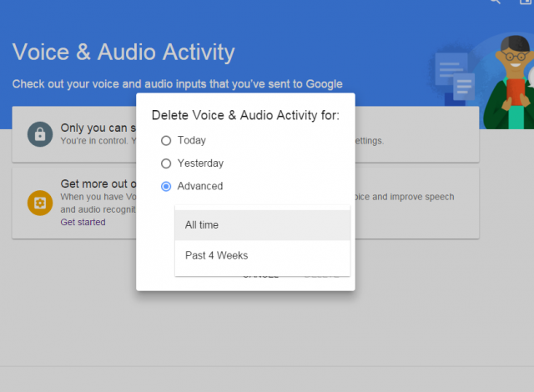Click the orange gear badge icon
Image resolution: width=534 pixels, height=392 pixels.
[x=39, y=203]
